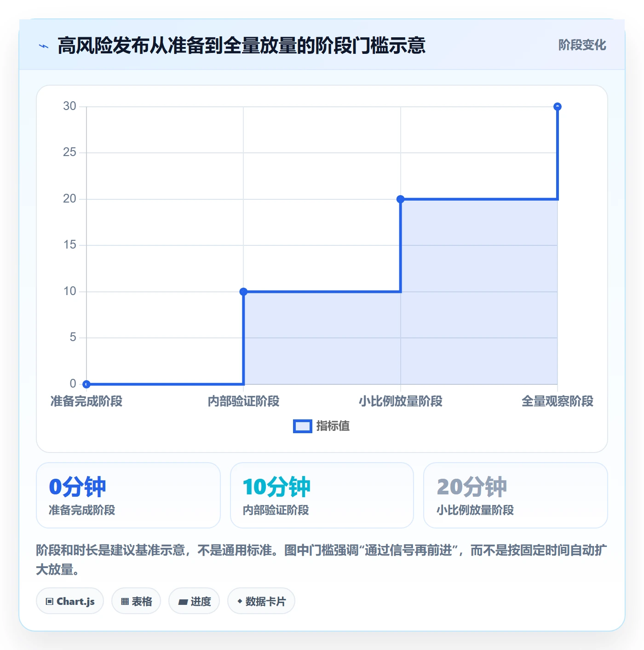Click the y-axis value 5

73,337
